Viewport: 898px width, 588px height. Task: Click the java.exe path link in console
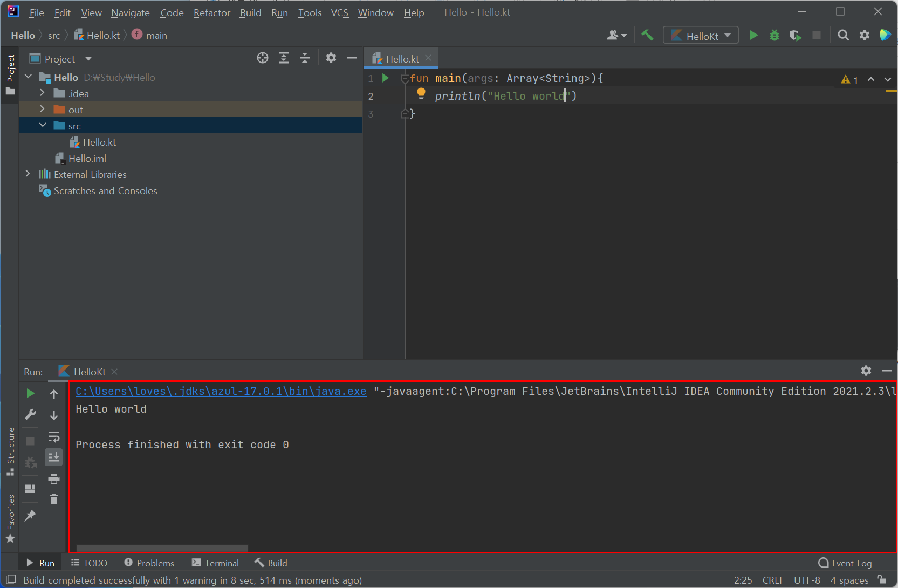pyautogui.click(x=221, y=391)
